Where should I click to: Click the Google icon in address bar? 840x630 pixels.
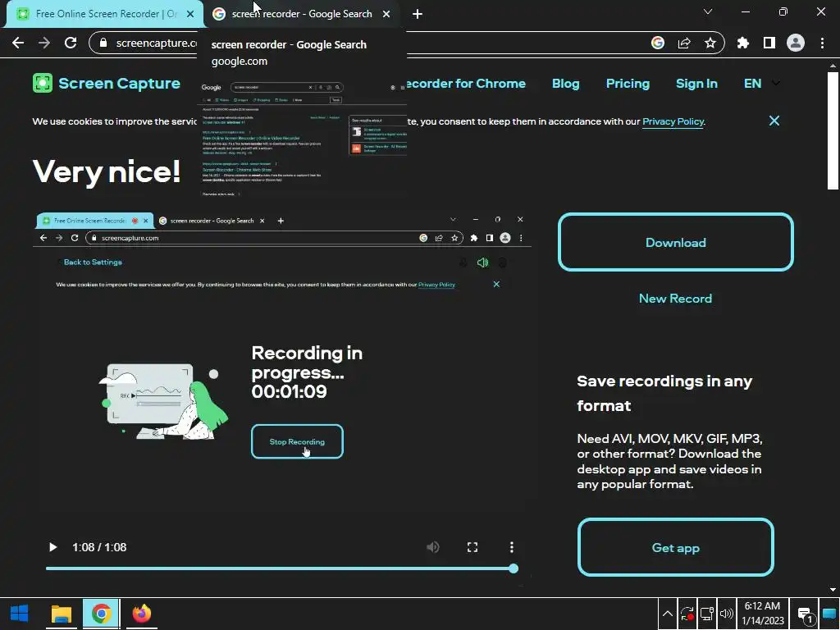click(658, 43)
